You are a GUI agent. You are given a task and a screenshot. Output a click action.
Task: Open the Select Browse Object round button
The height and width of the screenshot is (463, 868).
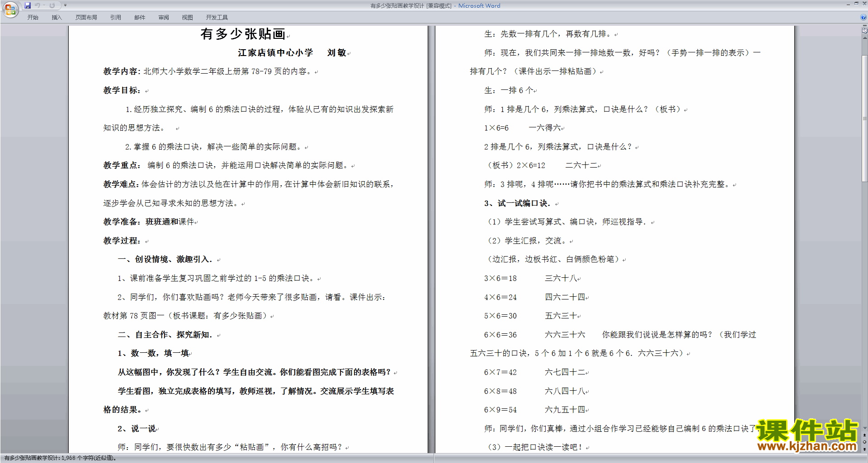point(864,442)
